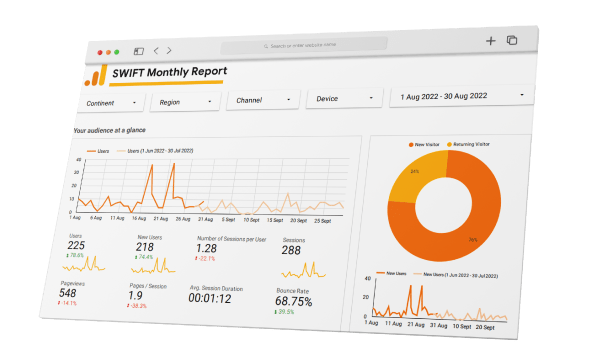Show tab overview with the overlapping squares icon
The image size is (595, 364).
(512, 40)
